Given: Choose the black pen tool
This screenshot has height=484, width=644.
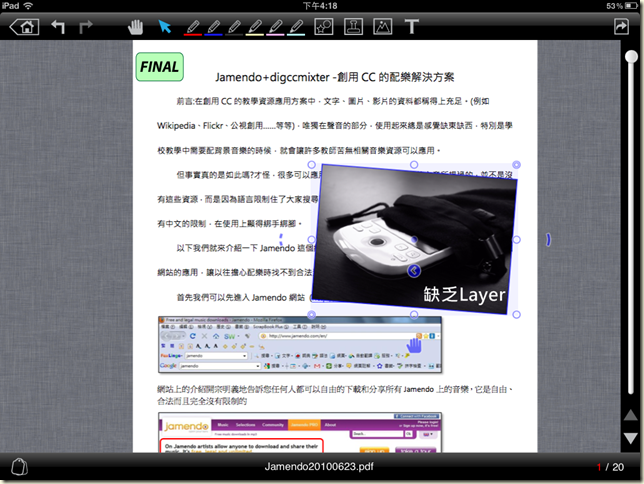Looking at the screenshot, I should pos(234,28).
